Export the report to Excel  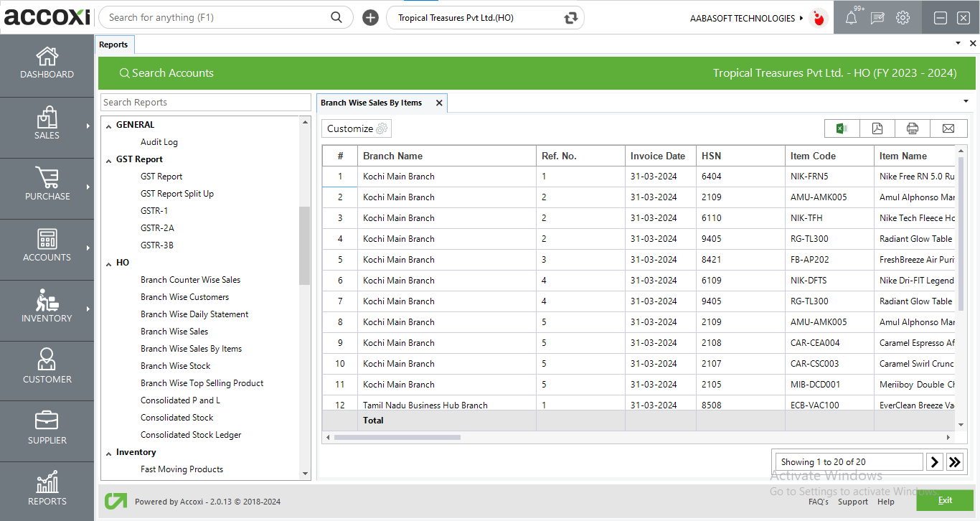coord(841,128)
